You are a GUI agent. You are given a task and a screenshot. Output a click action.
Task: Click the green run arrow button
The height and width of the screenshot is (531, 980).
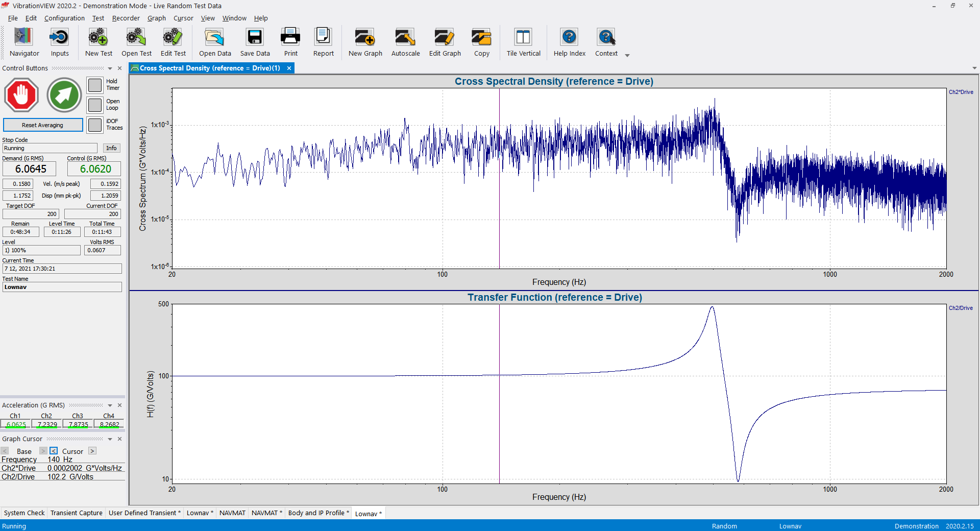pyautogui.click(x=64, y=95)
